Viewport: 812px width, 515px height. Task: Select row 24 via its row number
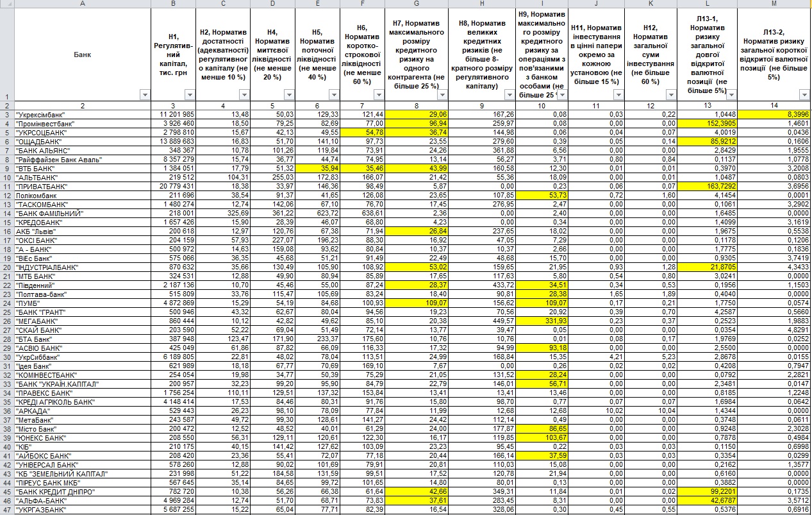click(6, 303)
